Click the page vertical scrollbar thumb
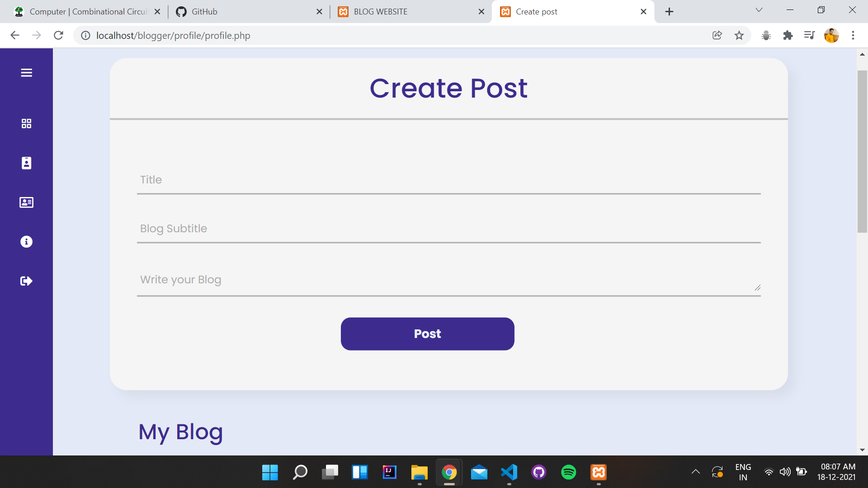This screenshot has height=488, width=868. [862, 151]
